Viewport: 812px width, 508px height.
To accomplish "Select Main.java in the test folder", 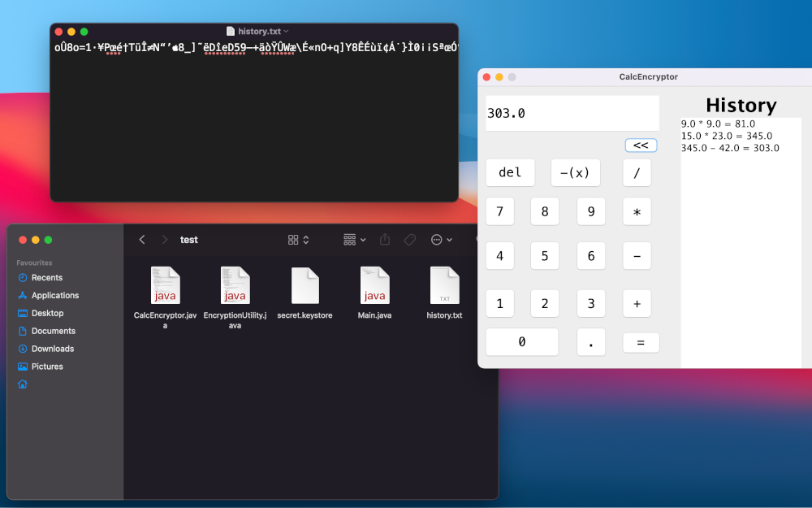I will 374,286.
